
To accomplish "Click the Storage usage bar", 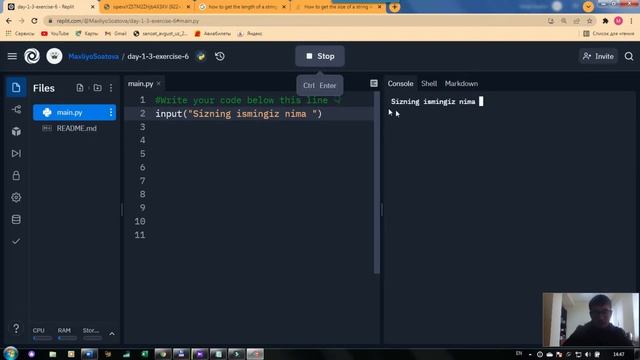I will tap(92, 338).
